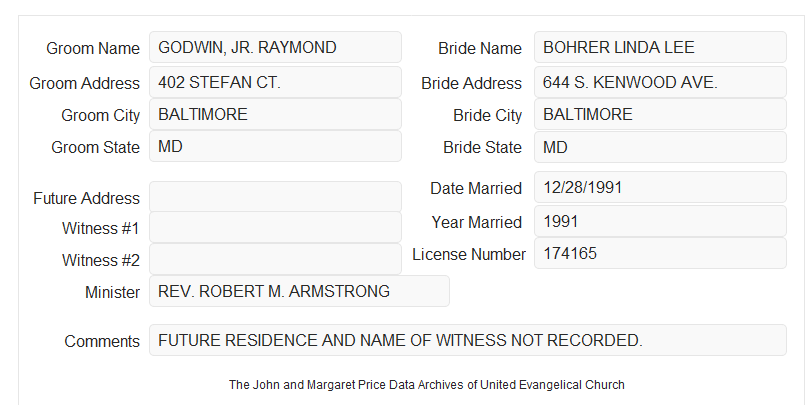Click the Groom State field
The width and height of the screenshot is (805, 405).
[275, 146]
